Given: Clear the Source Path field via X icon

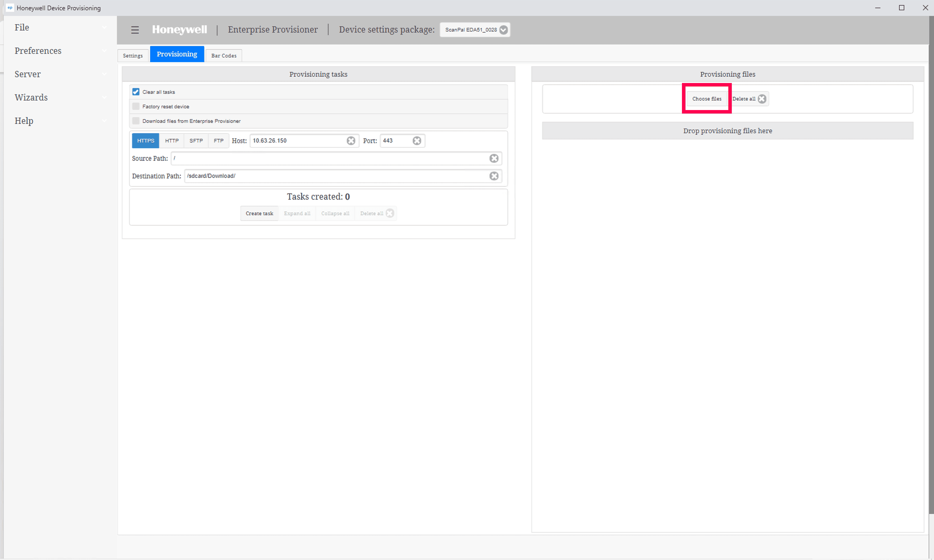Looking at the screenshot, I should point(493,159).
